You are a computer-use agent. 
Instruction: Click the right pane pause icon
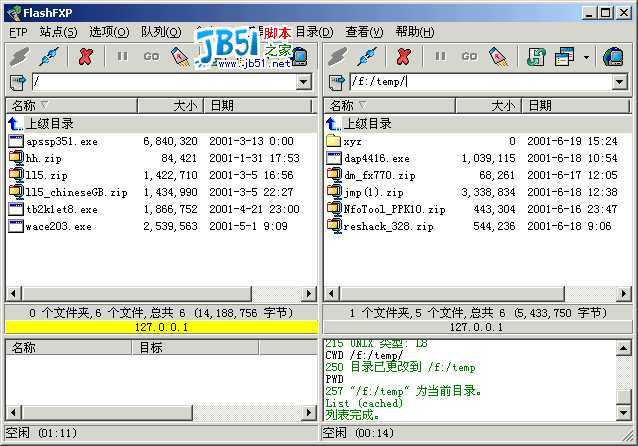440,56
